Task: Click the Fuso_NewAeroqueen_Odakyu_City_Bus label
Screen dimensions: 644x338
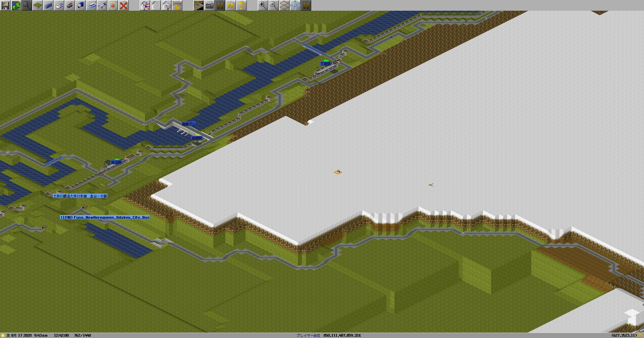Action: 105,217
